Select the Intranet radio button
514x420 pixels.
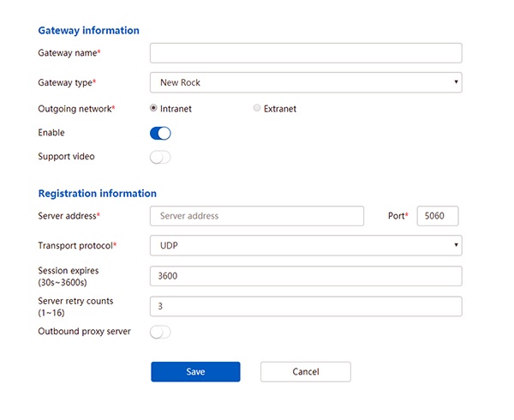pyautogui.click(x=153, y=109)
